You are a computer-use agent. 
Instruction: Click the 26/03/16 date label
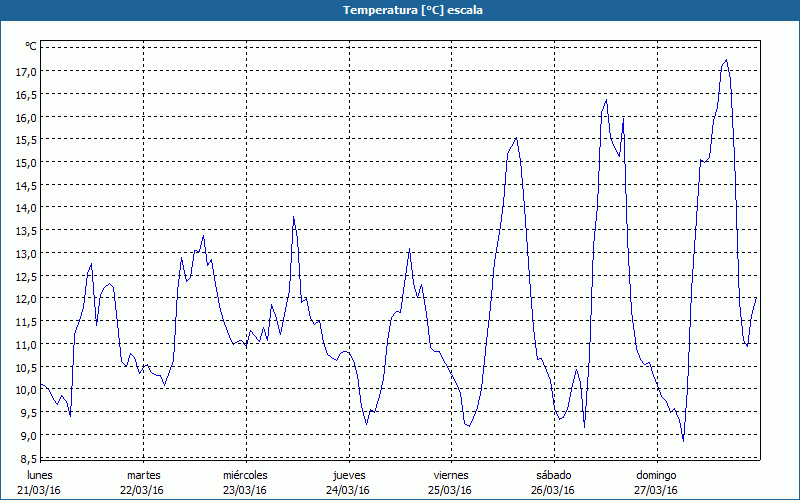pyautogui.click(x=553, y=490)
